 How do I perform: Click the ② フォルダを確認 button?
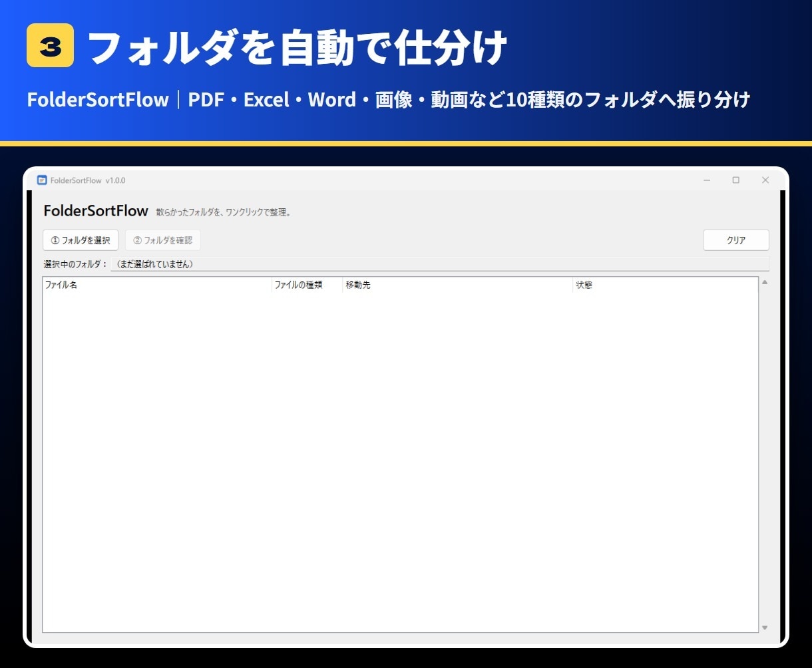163,240
